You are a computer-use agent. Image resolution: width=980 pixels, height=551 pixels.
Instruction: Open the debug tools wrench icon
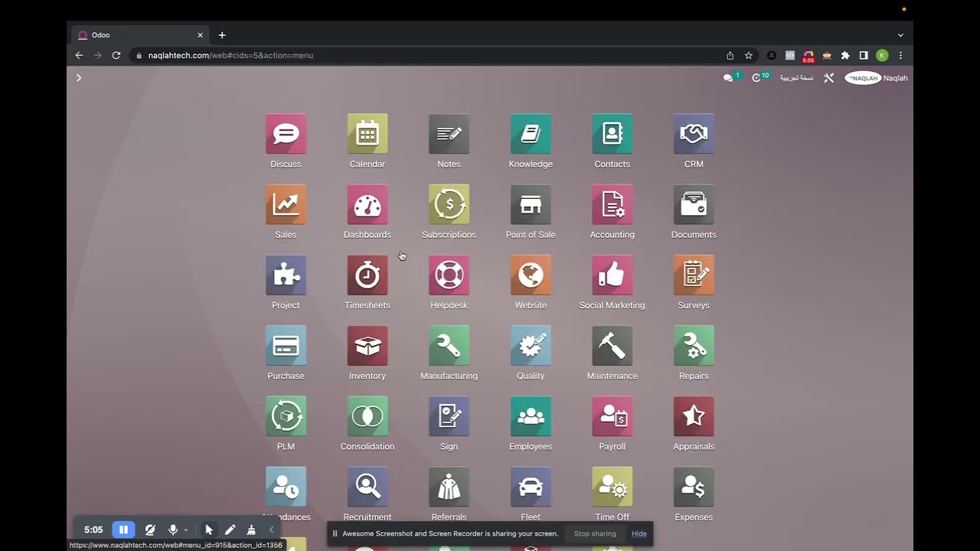828,78
